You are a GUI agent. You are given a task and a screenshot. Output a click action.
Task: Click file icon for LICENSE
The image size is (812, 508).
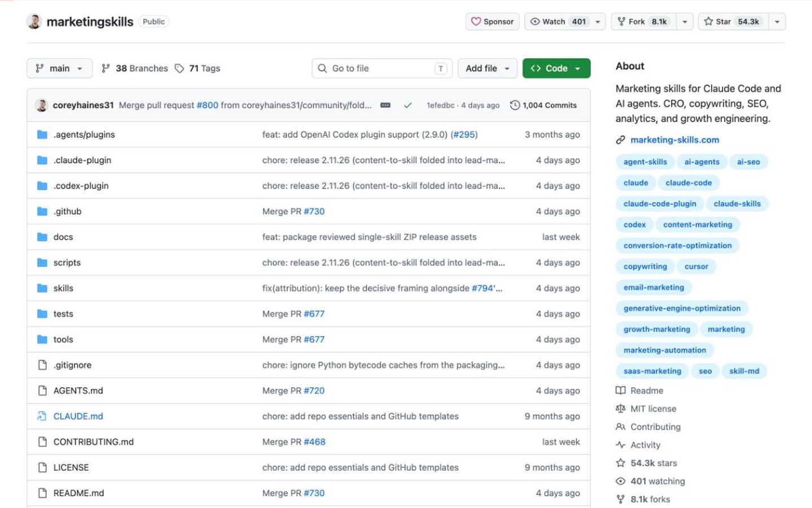click(x=42, y=467)
